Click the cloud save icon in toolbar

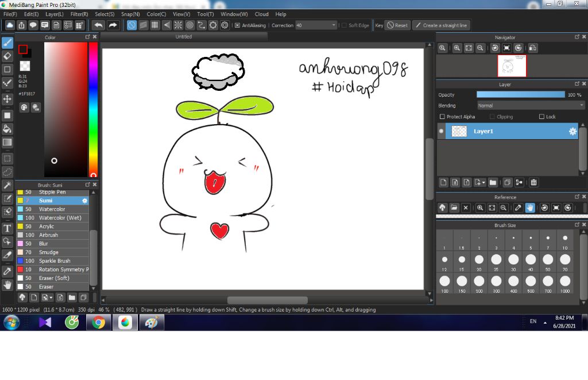pos(10,25)
